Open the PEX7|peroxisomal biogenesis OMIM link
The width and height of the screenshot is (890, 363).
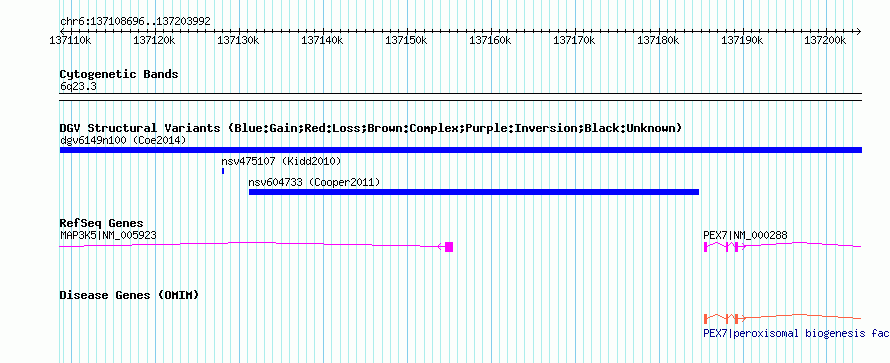(x=796, y=334)
